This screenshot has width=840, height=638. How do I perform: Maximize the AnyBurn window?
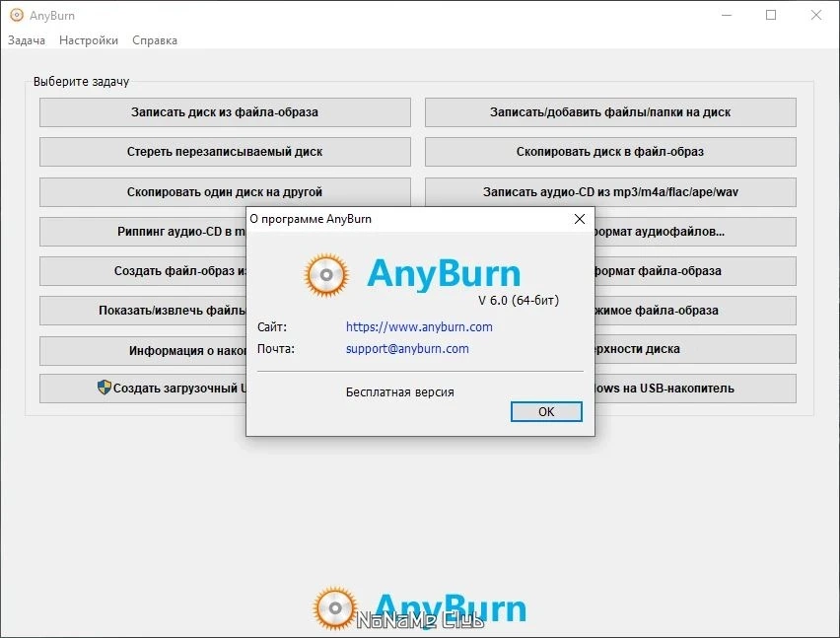(771, 15)
